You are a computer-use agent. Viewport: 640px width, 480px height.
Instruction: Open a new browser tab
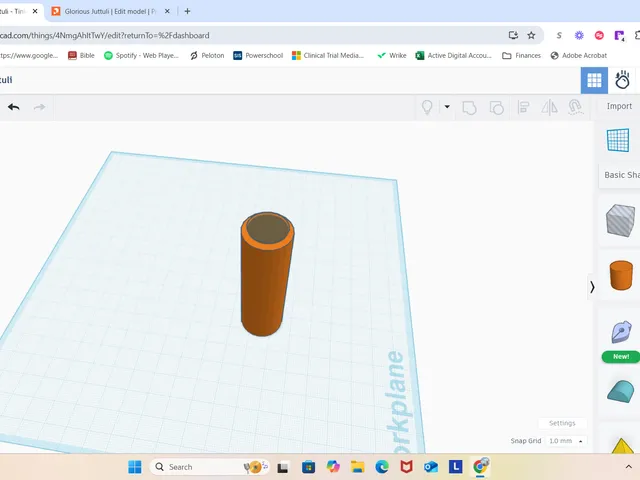click(x=187, y=11)
